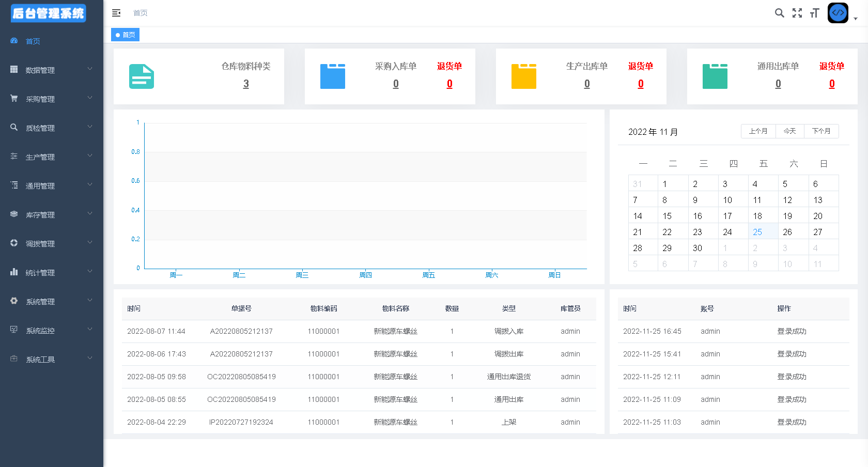The height and width of the screenshot is (467, 868).
Task: Go to next month with 下个月
Action: click(x=821, y=131)
